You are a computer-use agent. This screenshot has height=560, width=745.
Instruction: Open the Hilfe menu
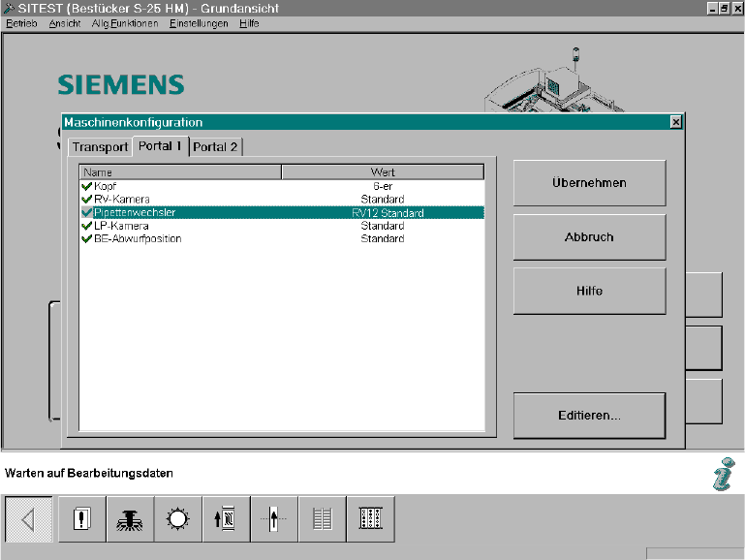coord(249,23)
